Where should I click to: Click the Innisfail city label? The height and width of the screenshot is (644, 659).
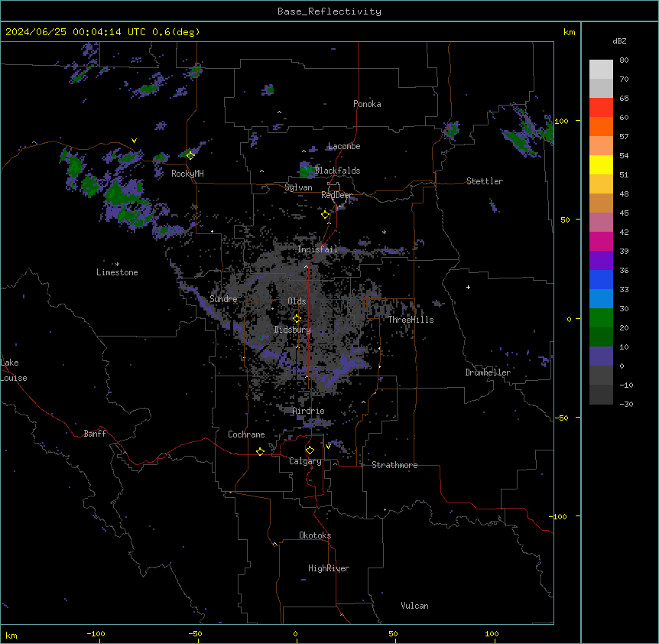point(317,249)
